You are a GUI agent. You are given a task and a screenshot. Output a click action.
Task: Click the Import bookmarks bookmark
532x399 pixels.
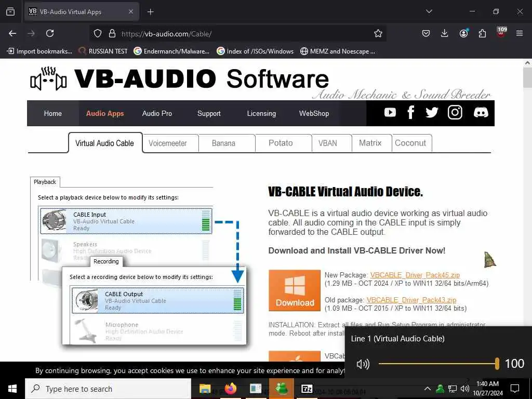[x=39, y=51]
